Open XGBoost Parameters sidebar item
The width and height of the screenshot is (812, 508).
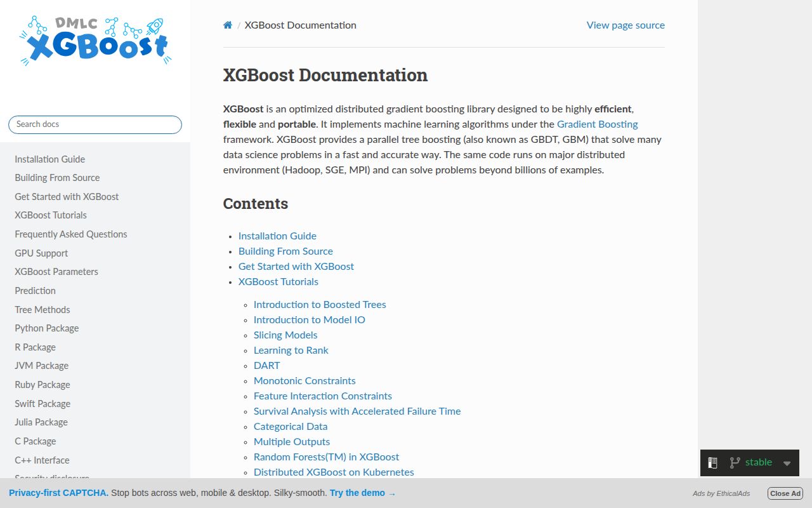(x=56, y=272)
